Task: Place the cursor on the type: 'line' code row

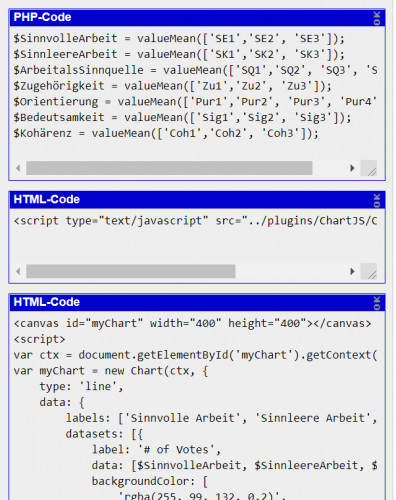Action: coord(81,387)
